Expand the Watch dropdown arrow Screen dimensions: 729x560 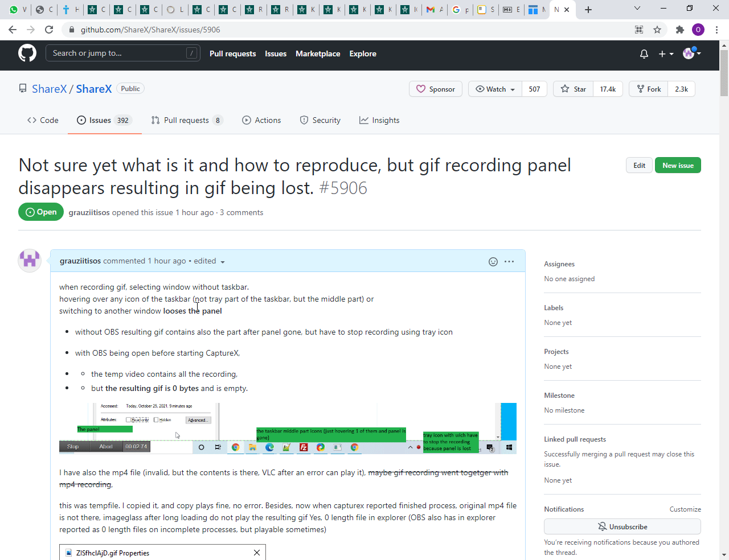point(512,89)
